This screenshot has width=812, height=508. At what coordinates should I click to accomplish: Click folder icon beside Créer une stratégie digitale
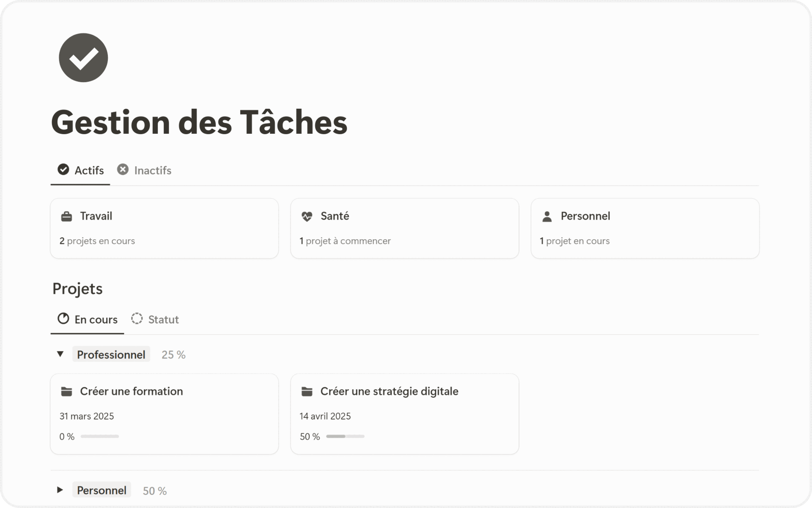coord(307,392)
